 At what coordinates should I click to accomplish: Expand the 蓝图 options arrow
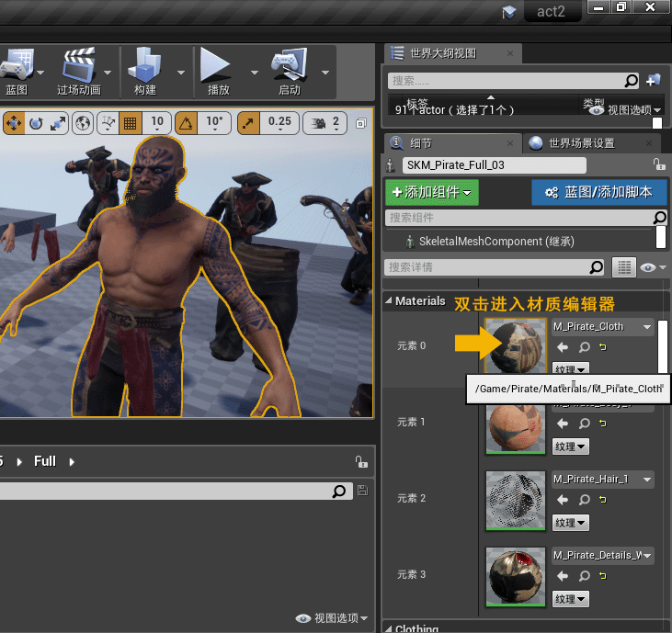[40, 73]
